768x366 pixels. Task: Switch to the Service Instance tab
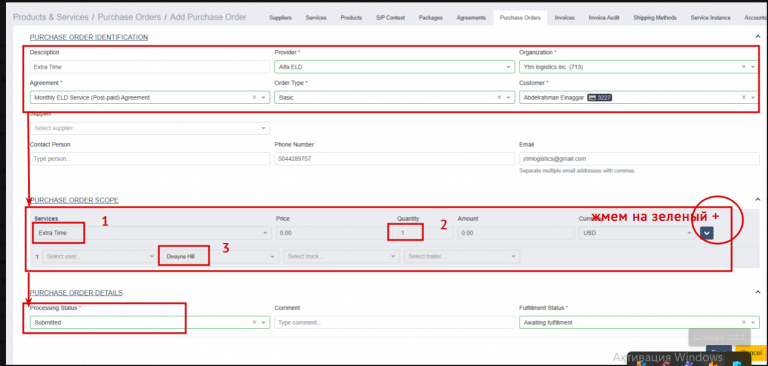point(710,18)
